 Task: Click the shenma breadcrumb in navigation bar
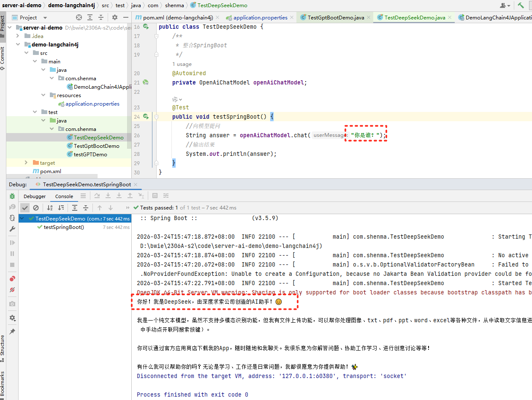pos(174,5)
